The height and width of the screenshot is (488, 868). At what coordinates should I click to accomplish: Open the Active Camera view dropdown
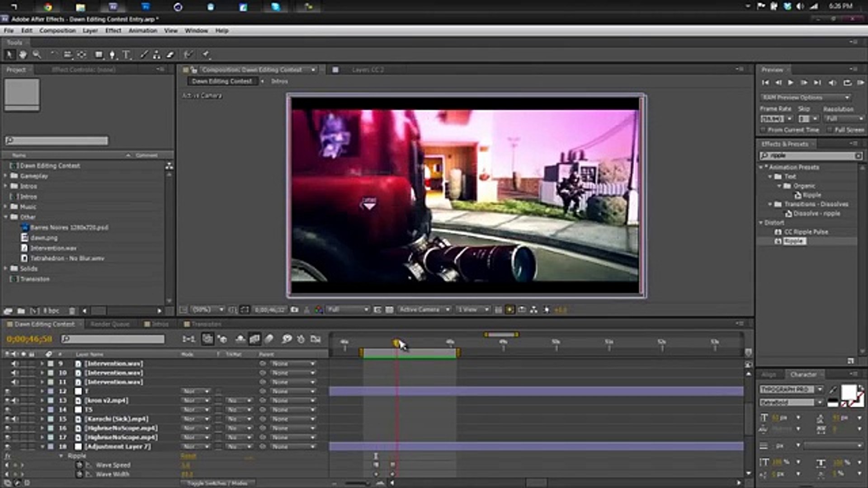[x=447, y=310]
